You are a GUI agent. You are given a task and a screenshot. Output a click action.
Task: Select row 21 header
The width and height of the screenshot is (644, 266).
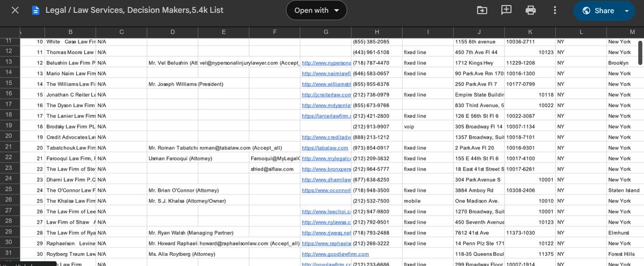pyautogui.click(x=8, y=147)
